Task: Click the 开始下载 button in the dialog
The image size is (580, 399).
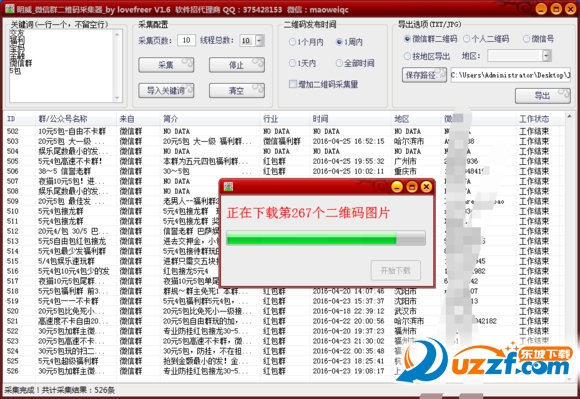Action: [x=395, y=271]
